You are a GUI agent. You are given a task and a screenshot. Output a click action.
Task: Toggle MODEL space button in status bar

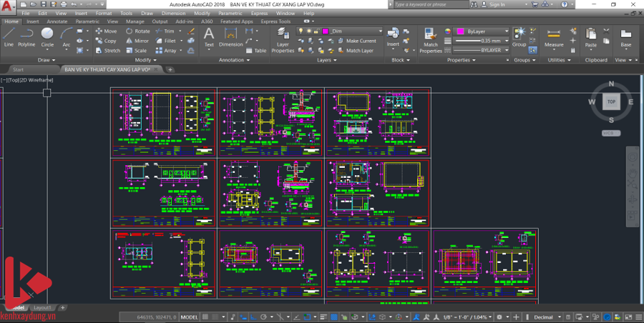(189, 317)
